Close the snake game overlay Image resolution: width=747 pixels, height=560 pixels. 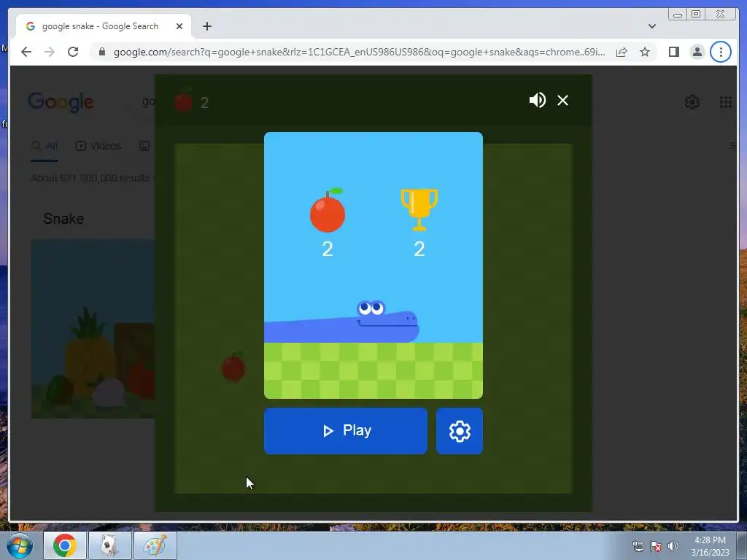(562, 101)
